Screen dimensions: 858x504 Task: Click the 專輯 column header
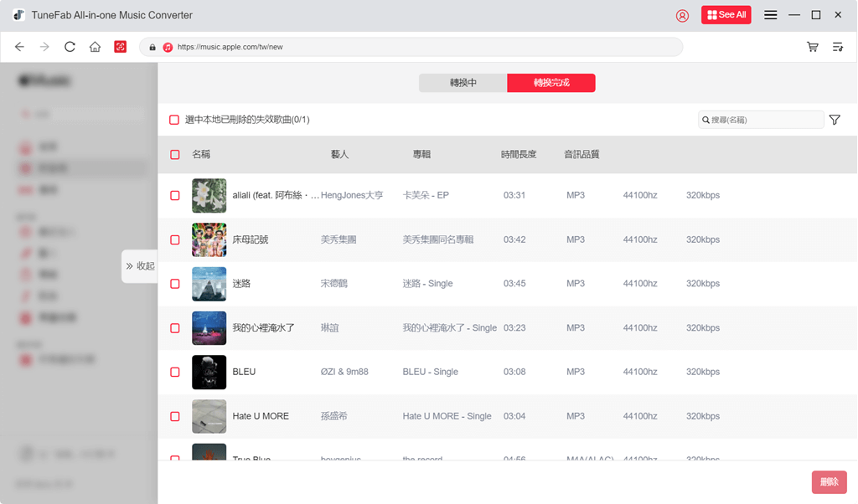pos(421,155)
